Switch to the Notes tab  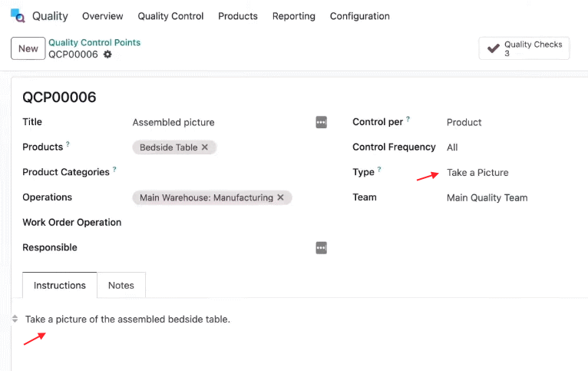point(121,286)
